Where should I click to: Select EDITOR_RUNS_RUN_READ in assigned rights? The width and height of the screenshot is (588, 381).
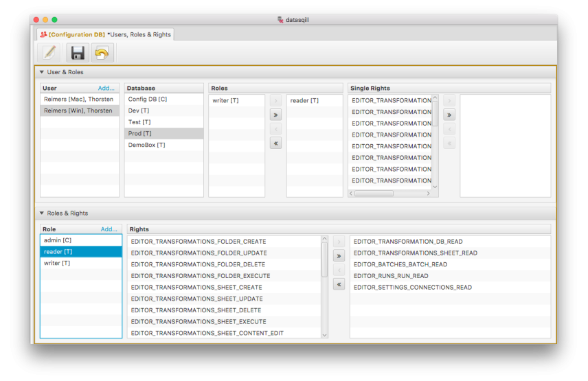(x=391, y=276)
